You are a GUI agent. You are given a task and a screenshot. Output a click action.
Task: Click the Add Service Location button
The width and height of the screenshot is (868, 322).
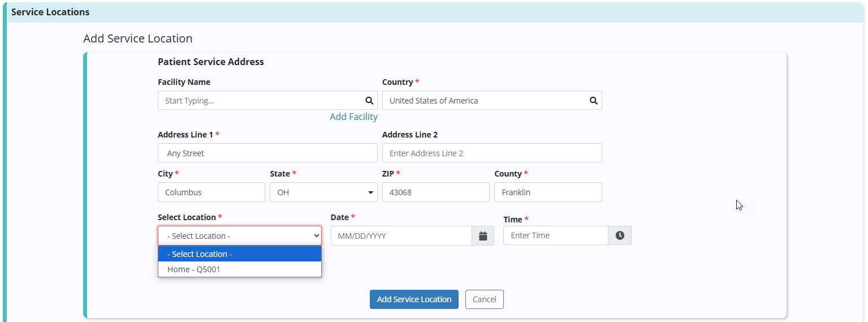pos(414,299)
